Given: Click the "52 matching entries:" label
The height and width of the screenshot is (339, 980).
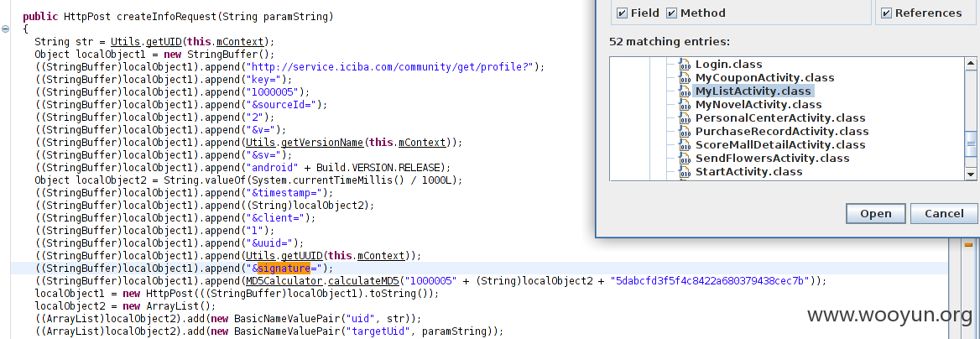Looking at the screenshot, I should pos(670,42).
